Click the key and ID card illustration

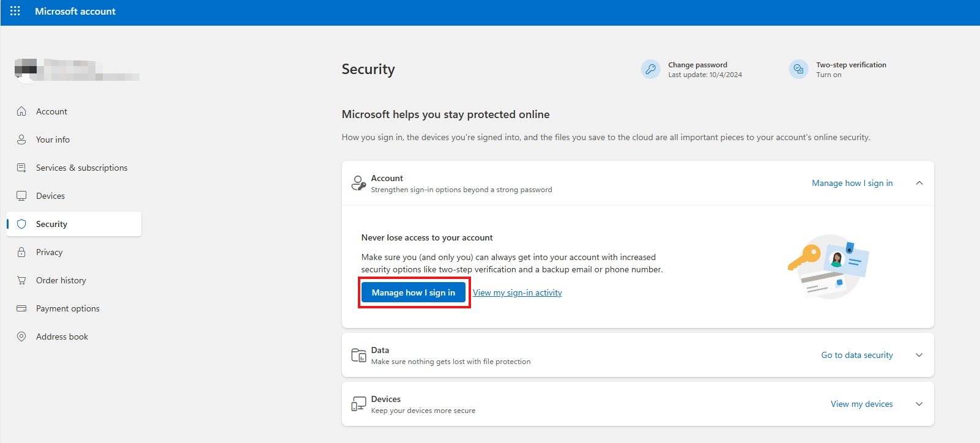[828, 267]
